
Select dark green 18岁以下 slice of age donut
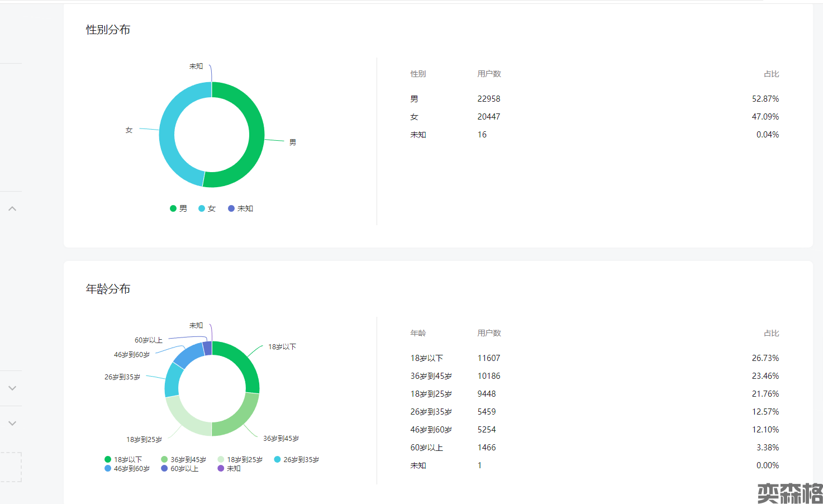(245, 363)
